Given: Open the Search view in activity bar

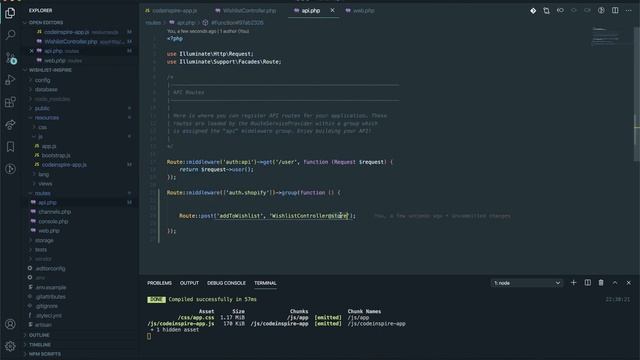Looking at the screenshot, I should (x=10, y=35).
